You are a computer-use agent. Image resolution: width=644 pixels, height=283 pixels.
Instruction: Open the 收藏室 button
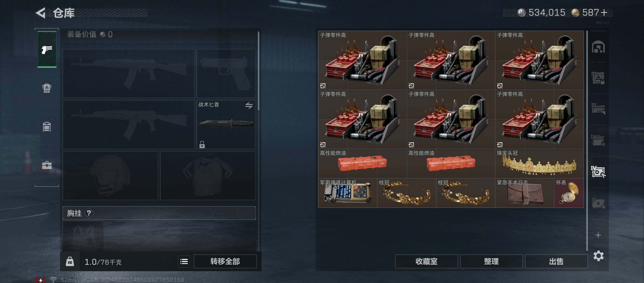click(426, 261)
